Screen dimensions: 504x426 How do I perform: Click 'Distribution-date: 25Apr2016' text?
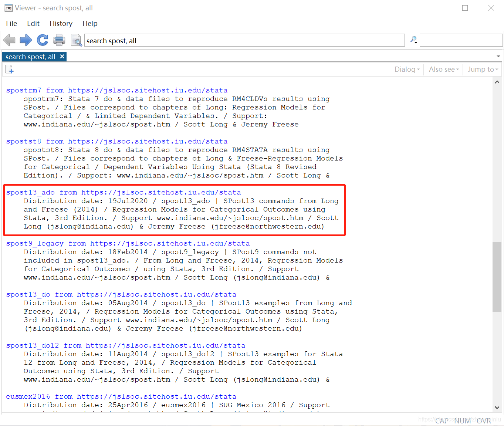coord(86,405)
